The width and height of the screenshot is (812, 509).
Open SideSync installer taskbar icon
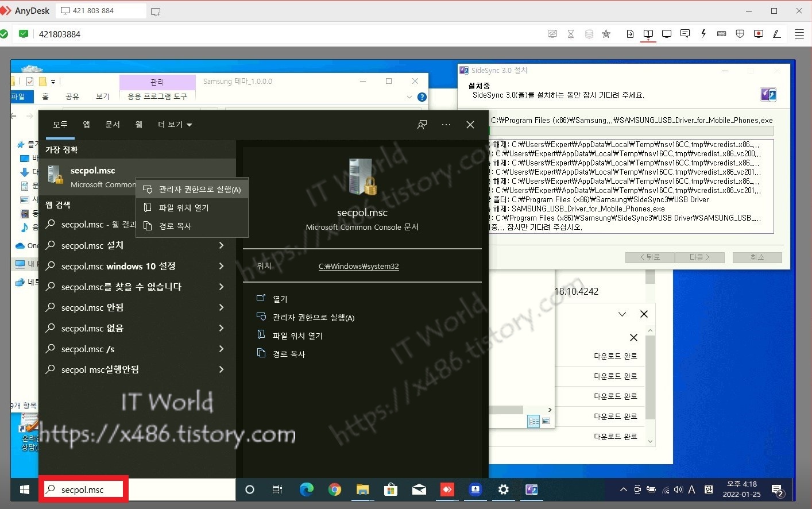pyautogui.click(x=532, y=489)
